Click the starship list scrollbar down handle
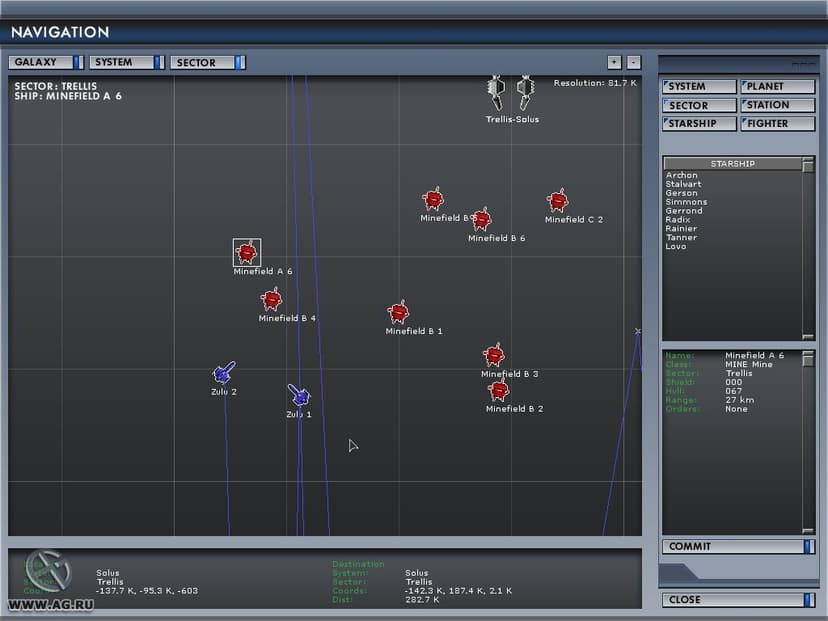 tap(808, 336)
